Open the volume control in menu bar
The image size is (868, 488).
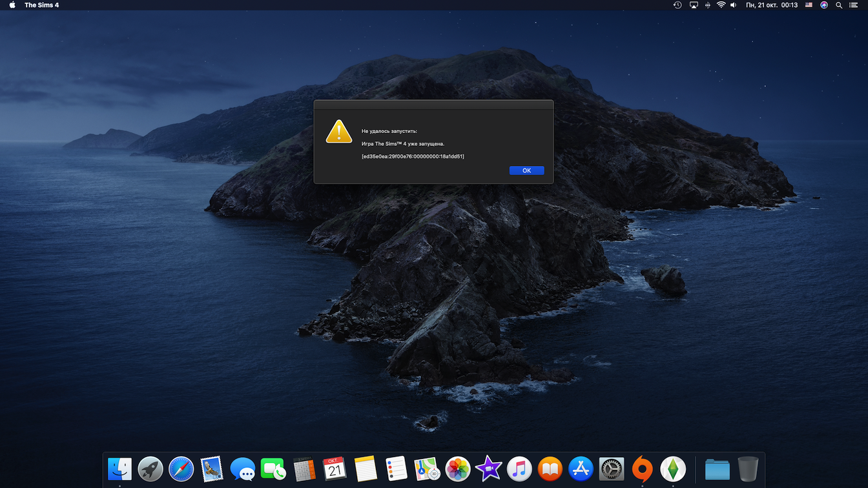pos(734,5)
